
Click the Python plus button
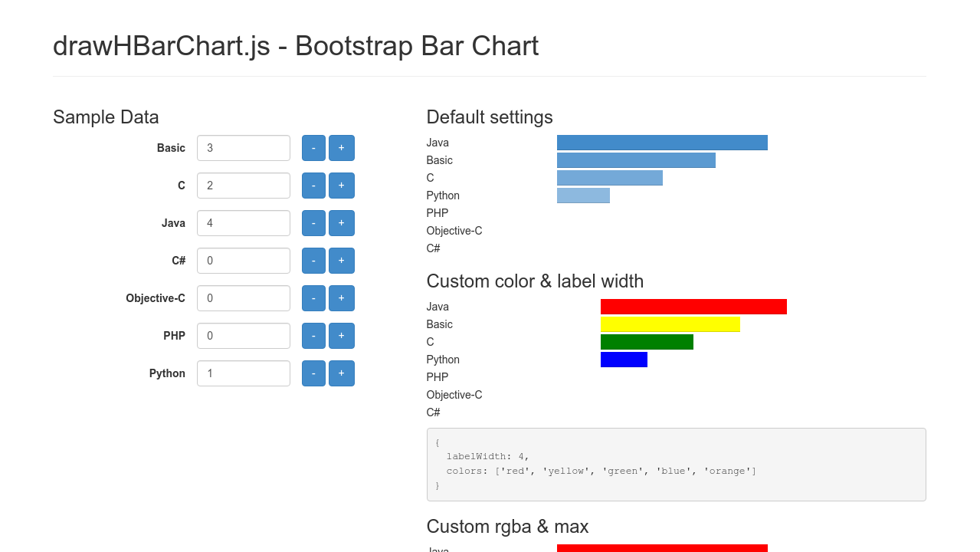tap(341, 373)
